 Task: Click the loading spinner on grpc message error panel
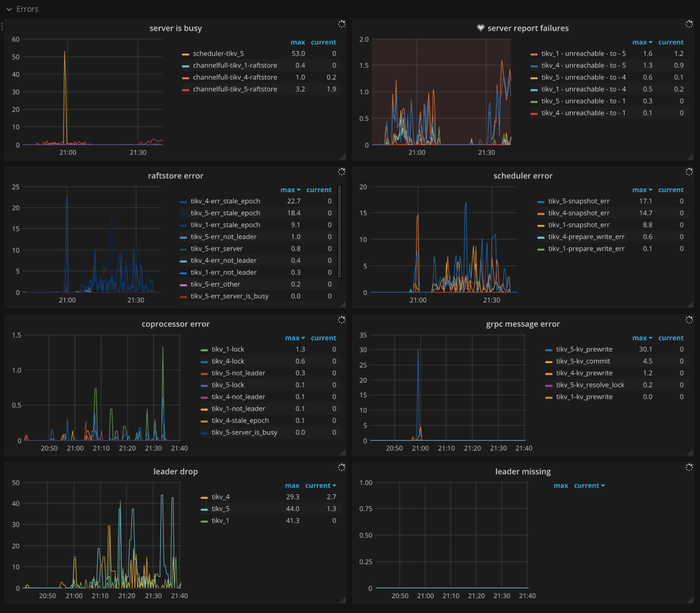689,320
